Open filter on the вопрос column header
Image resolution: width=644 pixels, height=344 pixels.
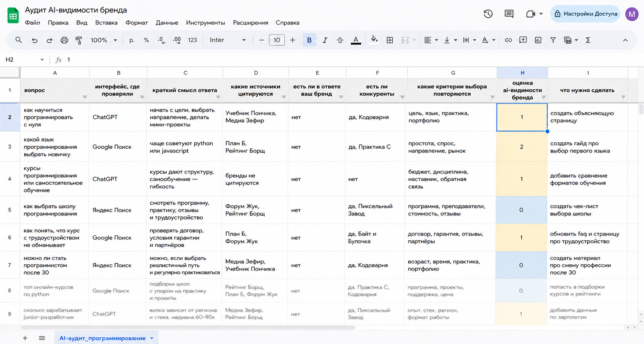pyautogui.click(x=85, y=97)
